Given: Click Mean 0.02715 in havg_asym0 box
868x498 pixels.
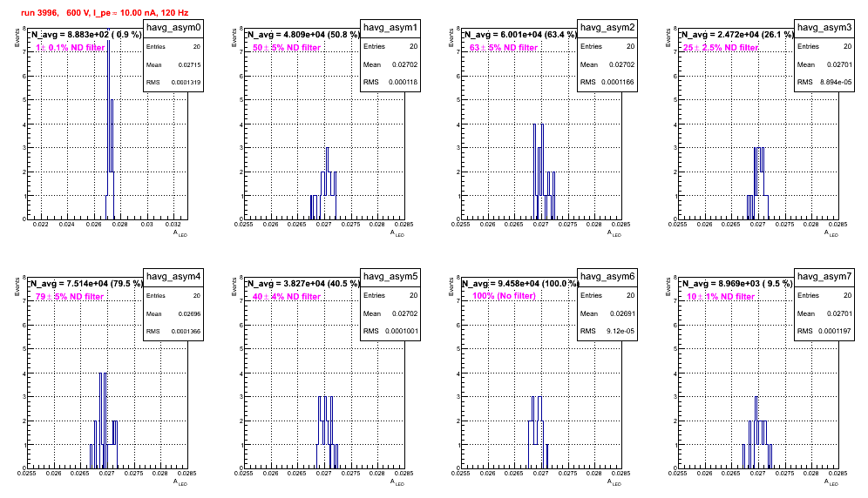Looking at the screenshot, I should (x=173, y=64).
